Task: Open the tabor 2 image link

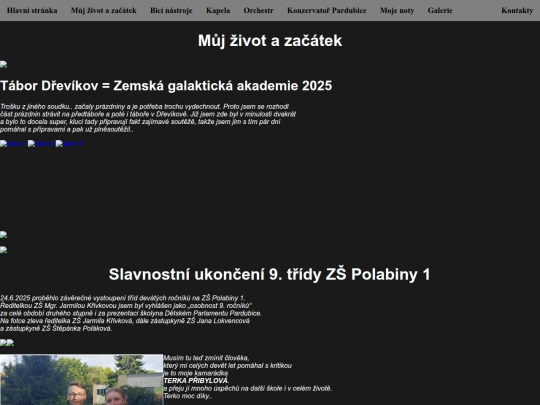Action: pos(41,144)
